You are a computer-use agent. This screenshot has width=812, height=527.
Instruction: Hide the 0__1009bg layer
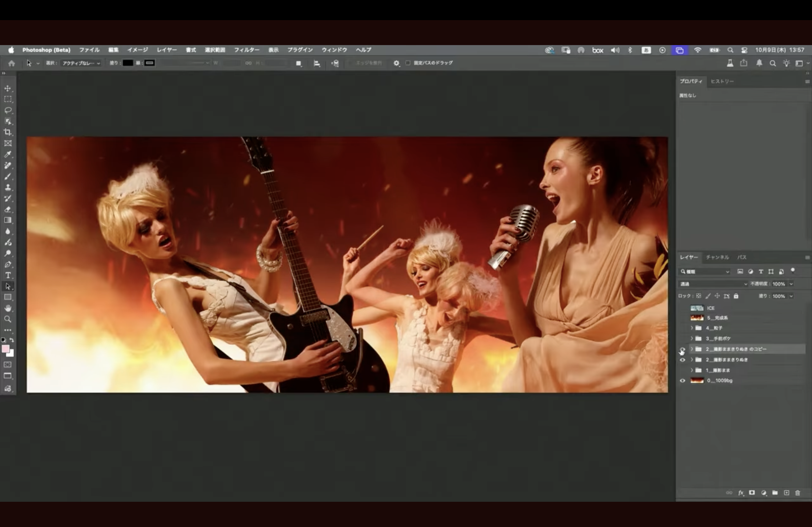point(682,381)
